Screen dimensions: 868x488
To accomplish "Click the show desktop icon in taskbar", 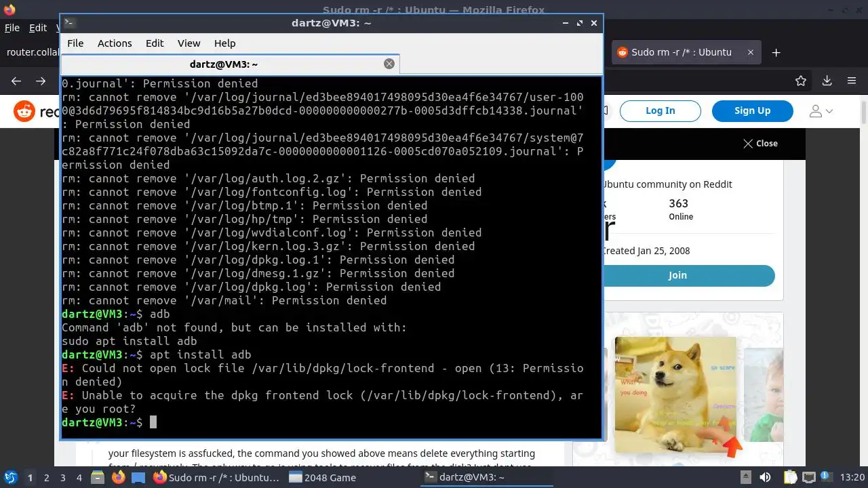I will click(x=138, y=478).
